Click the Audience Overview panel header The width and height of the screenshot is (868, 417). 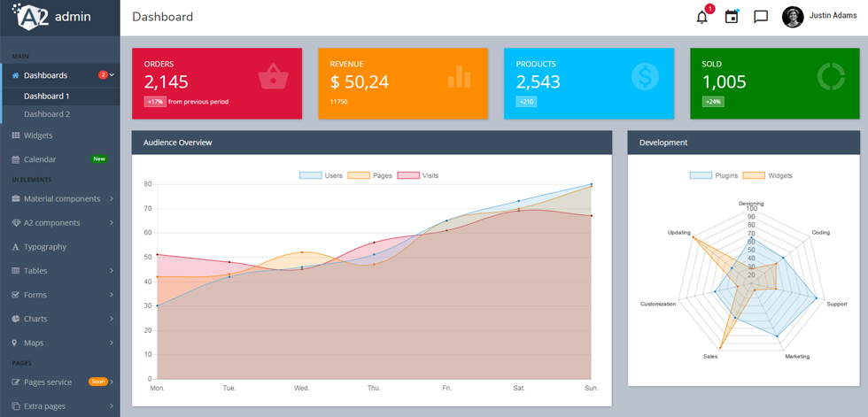371,143
